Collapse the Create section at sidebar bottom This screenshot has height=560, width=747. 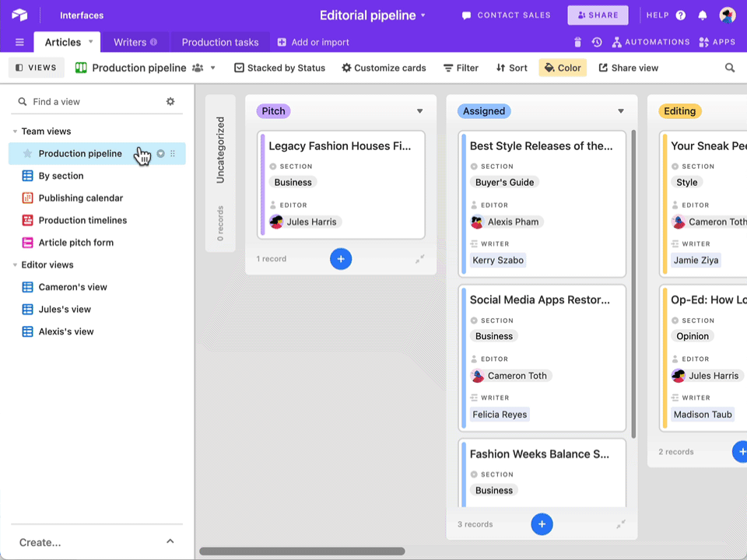[x=170, y=542]
